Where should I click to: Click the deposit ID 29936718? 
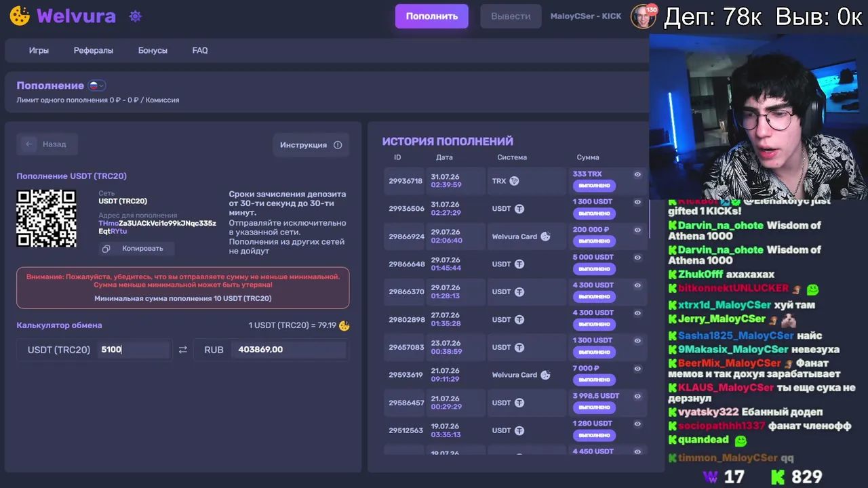click(x=406, y=181)
